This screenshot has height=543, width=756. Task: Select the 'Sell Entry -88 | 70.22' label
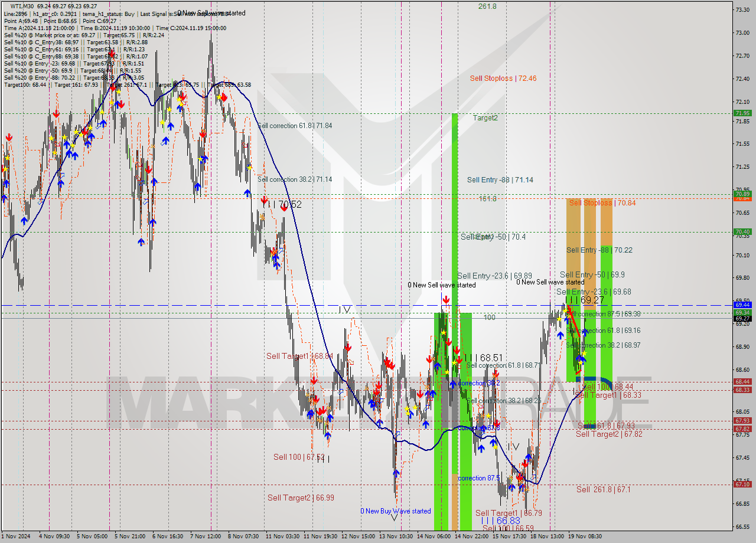(599, 250)
